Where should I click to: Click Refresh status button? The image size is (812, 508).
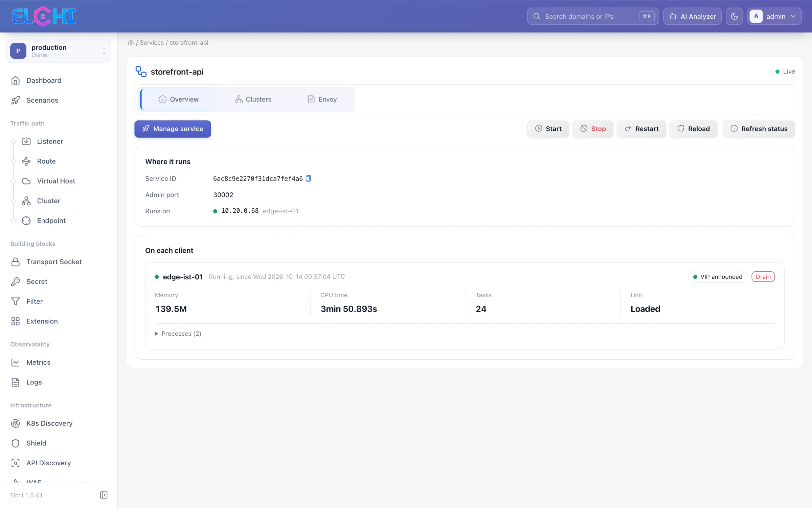point(759,129)
